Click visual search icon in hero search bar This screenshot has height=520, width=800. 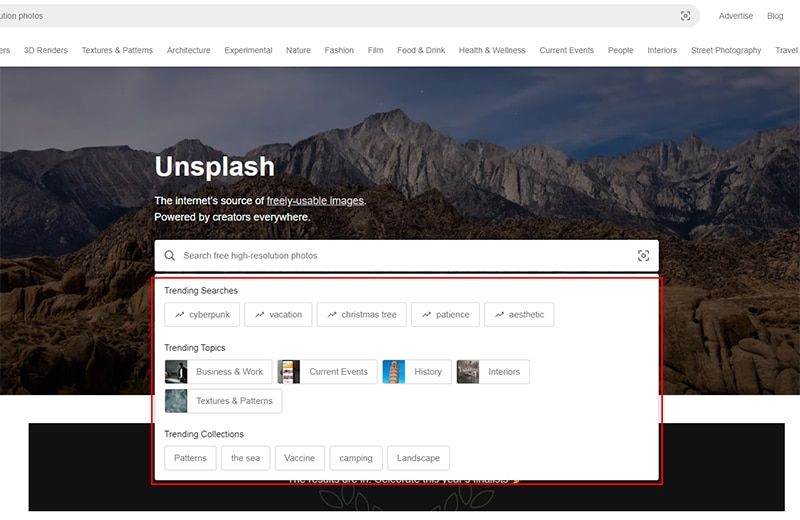pos(643,256)
